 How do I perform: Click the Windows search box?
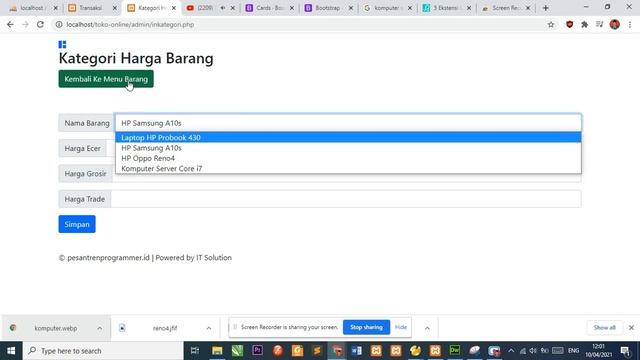click(x=103, y=351)
